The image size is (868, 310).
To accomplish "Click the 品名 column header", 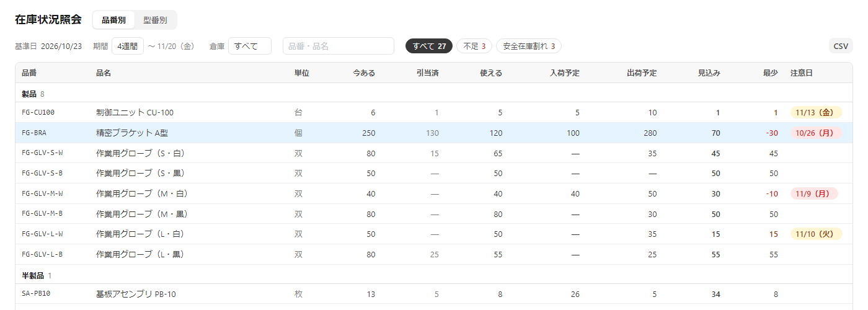I will point(104,73).
